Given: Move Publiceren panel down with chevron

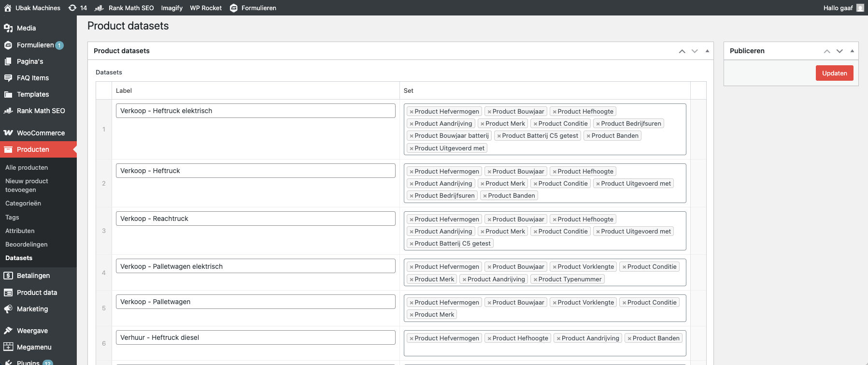Looking at the screenshot, I should (840, 51).
